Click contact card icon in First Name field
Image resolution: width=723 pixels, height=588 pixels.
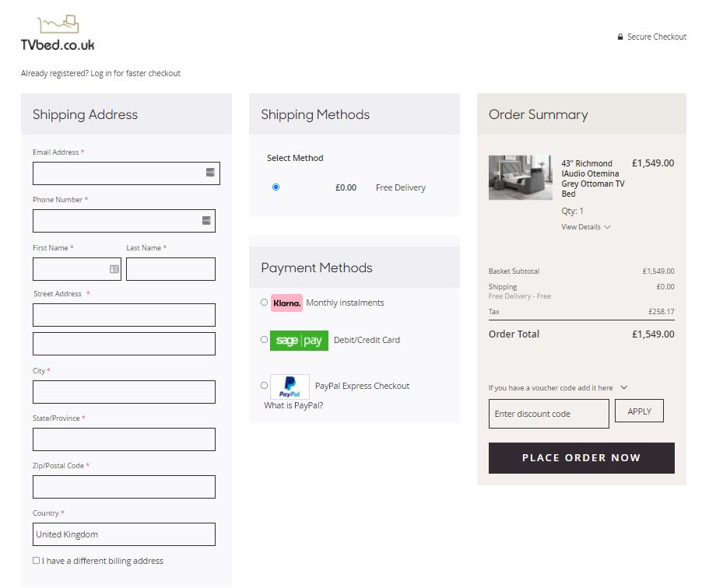click(x=114, y=269)
